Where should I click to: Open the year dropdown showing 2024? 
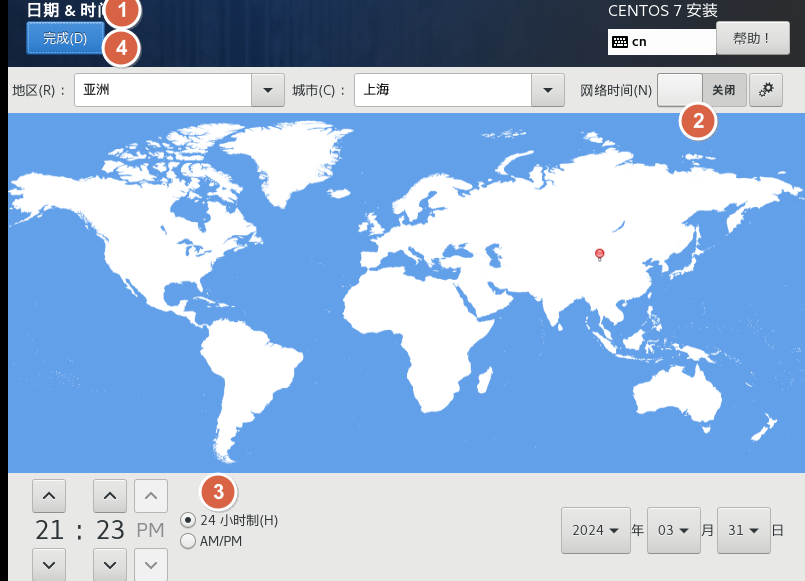point(596,530)
